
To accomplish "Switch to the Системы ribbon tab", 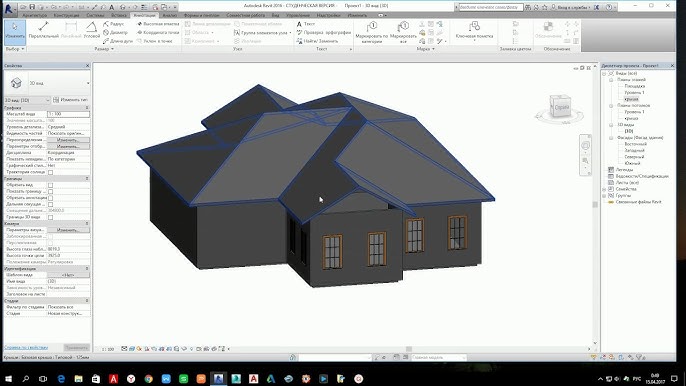I will tap(95, 15).
